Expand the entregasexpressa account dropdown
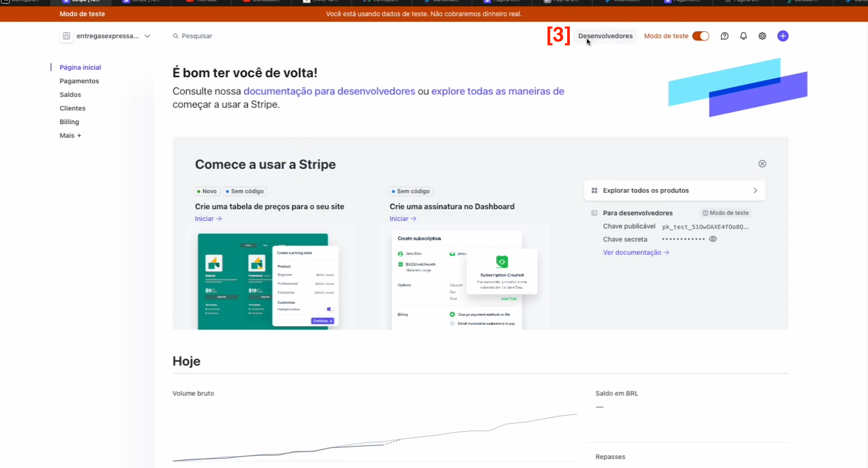Viewport: 868px width, 468px height. pos(147,36)
